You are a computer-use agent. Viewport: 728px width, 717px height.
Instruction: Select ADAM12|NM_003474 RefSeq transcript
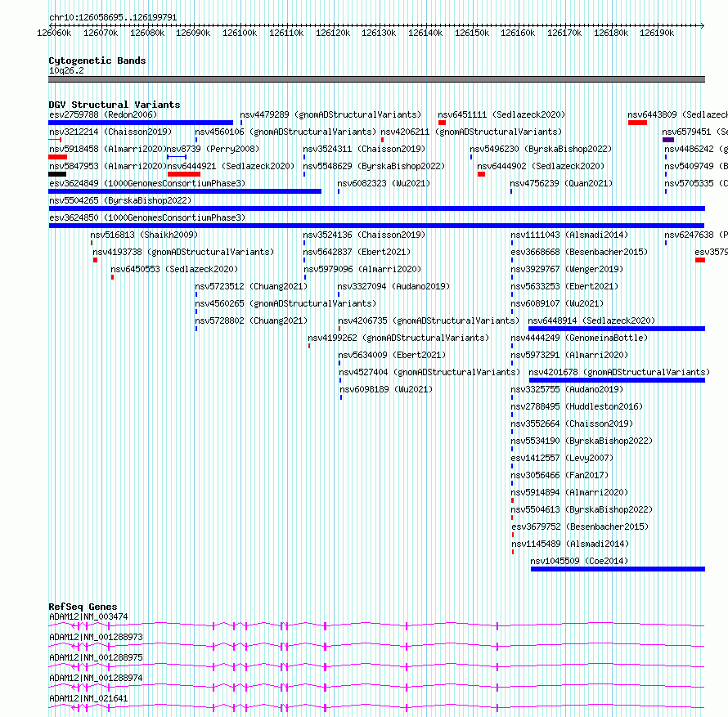(x=88, y=616)
